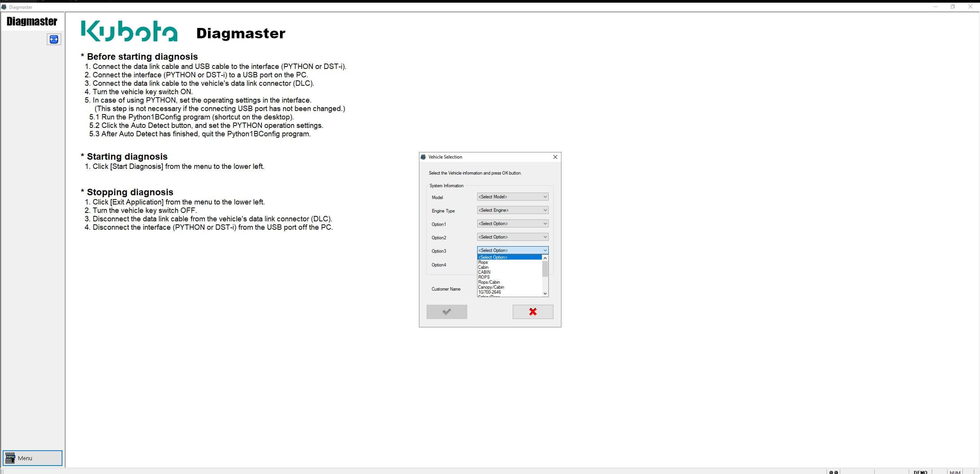Click the Kubota logo
Viewport: 980px width, 474px height.
pyautogui.click(x=129, y=31)
